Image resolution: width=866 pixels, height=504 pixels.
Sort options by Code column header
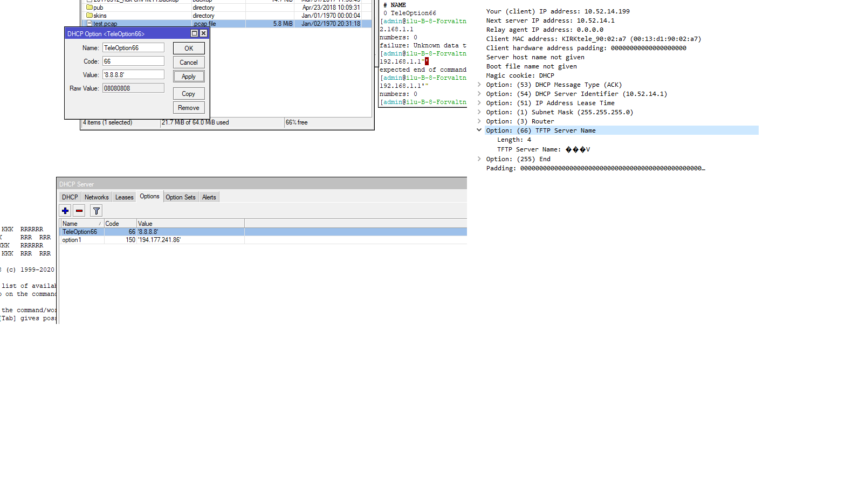click(x=120, y=224)
